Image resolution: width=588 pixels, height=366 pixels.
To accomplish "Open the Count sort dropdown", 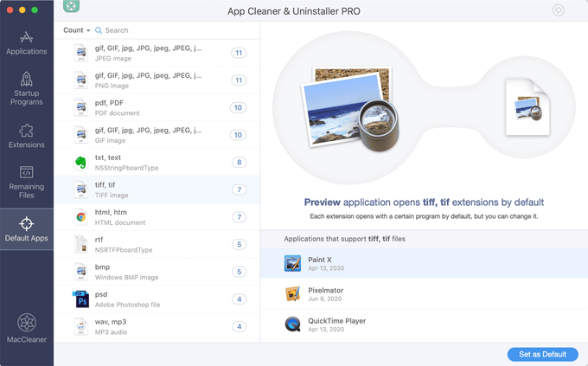I will pos(76,30).
